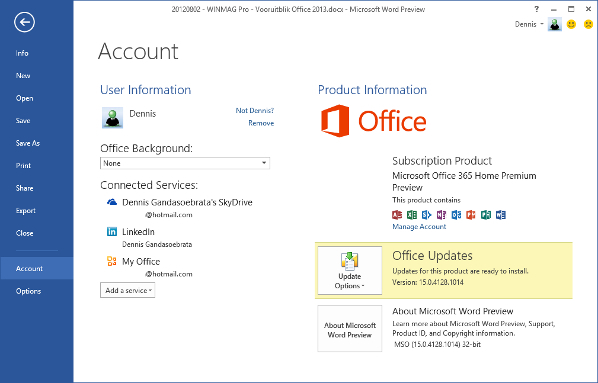This screenshot has width=598, height=383.
Task: Click the blue S product icon
Action: 426,215
